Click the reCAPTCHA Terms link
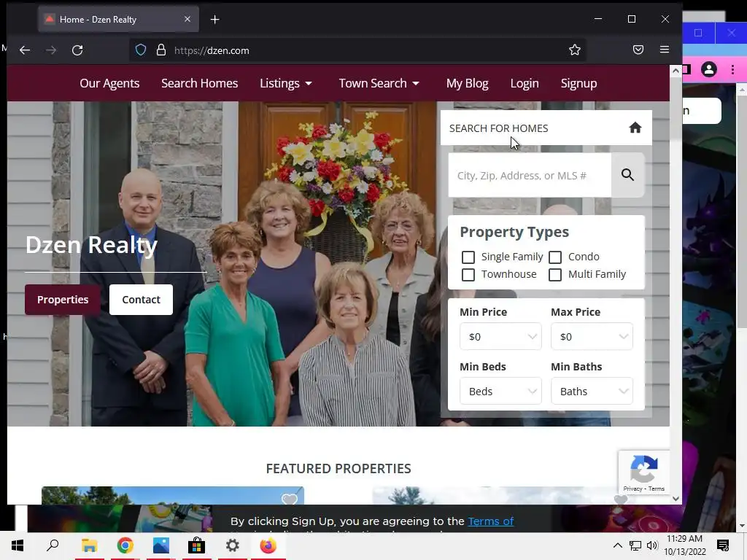The height and width of the screenshot is (560, 747). point(657,489)
